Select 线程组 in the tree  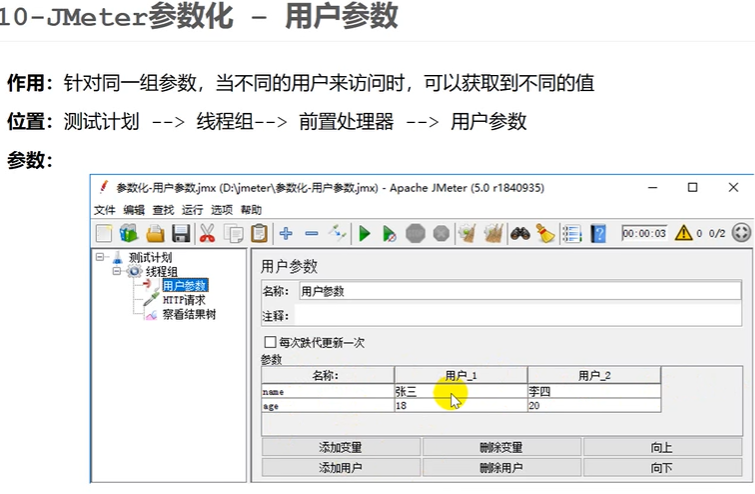[x=162, y=272]
